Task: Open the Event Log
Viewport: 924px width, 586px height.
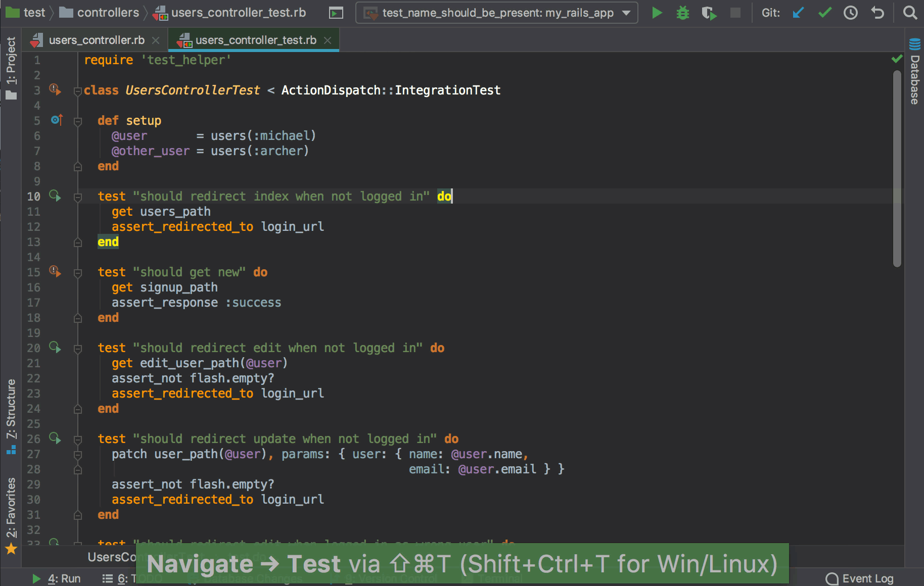Action: point(859,578)
